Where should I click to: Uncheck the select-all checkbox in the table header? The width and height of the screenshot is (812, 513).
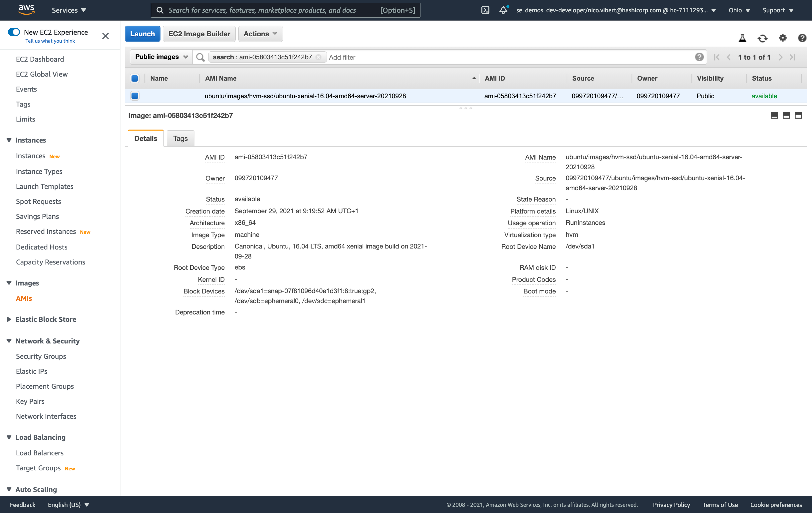(x=135, y=78)
